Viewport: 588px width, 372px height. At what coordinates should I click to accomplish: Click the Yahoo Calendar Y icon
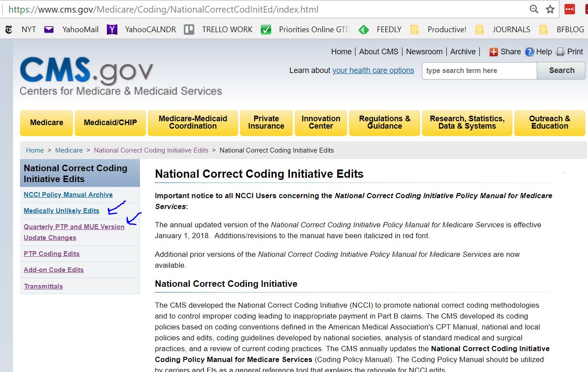coord(112,29)
